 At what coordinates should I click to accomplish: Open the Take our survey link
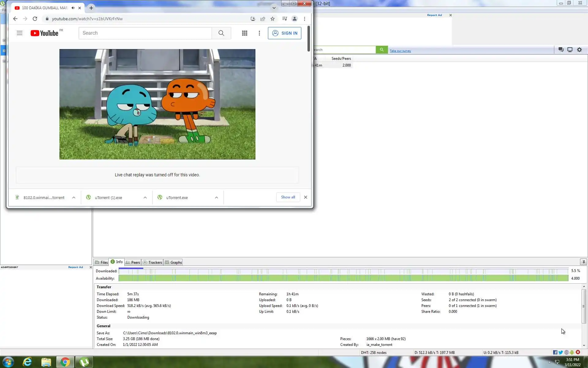(400, 51)
